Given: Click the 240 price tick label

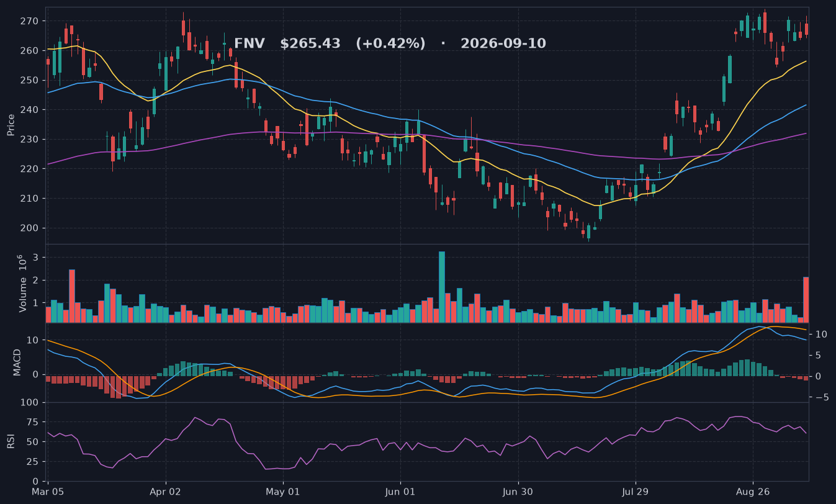Looking at the screenshot, I should (x=30, y=110).
